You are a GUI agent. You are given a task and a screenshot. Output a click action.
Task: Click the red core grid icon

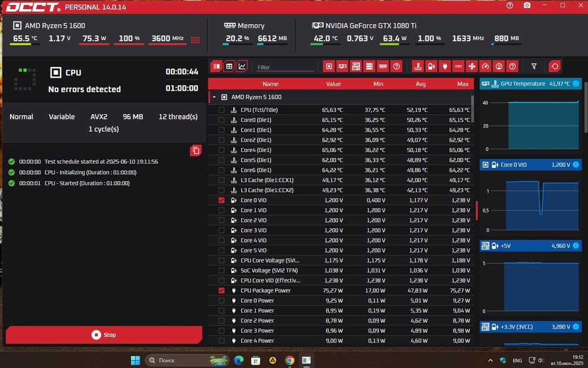[x=195, y=40]
